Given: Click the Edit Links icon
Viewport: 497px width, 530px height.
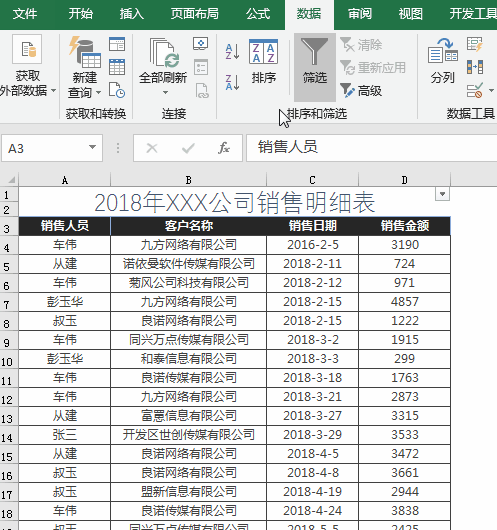Looking at the screenshot, I should click(x=202, y=91).
